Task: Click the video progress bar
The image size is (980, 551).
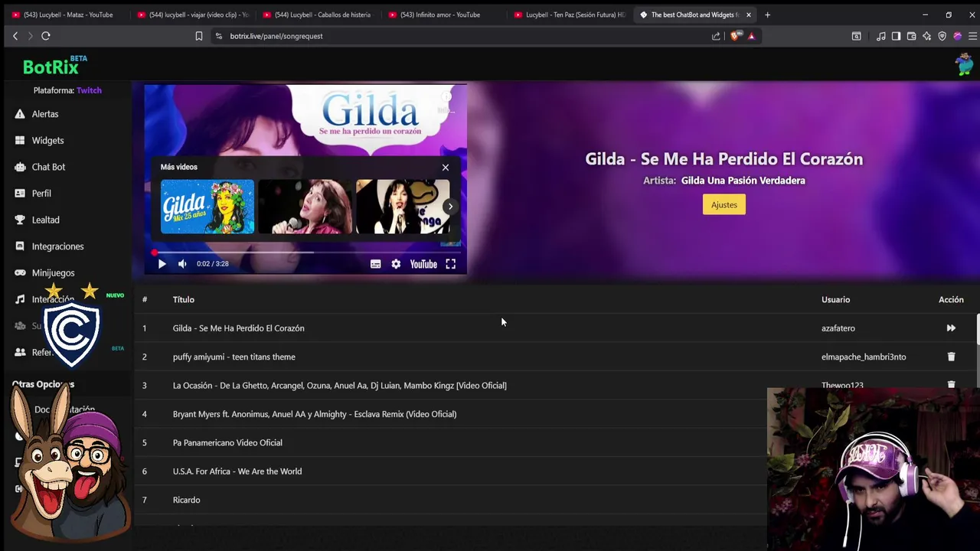Action: [306, 252]
